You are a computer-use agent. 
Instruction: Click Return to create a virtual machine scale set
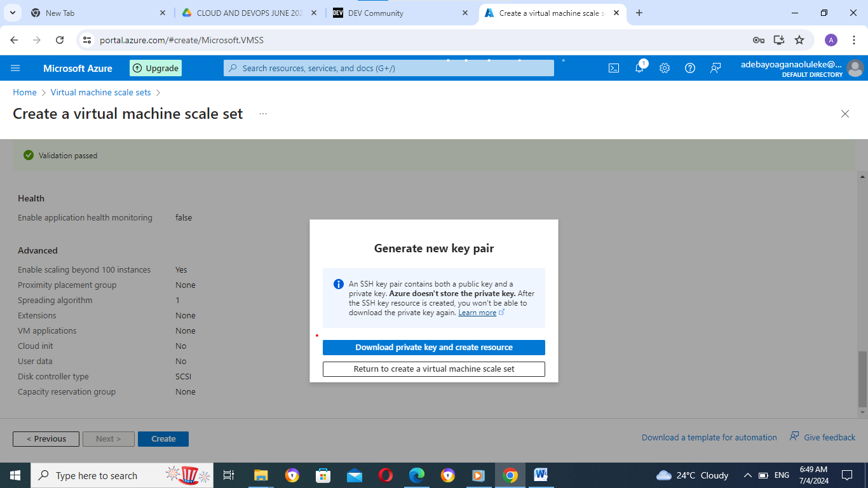pyautogui.click(x=434, y=369)
